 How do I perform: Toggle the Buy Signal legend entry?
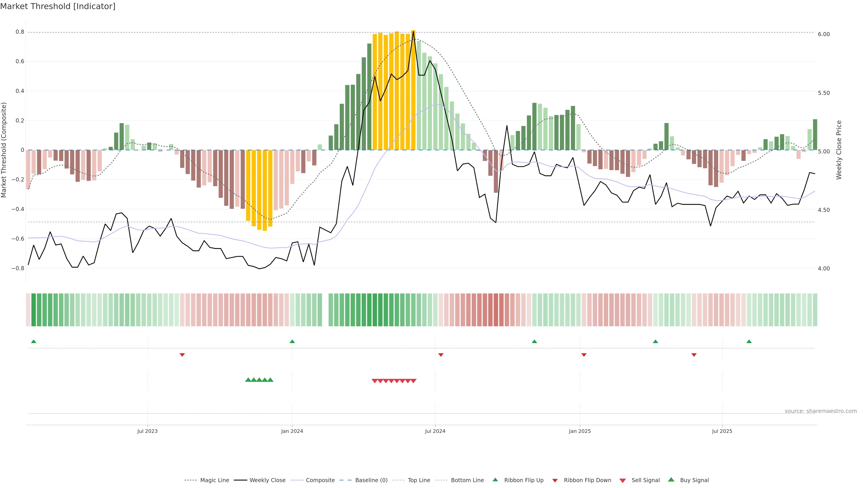coord(694,480)
